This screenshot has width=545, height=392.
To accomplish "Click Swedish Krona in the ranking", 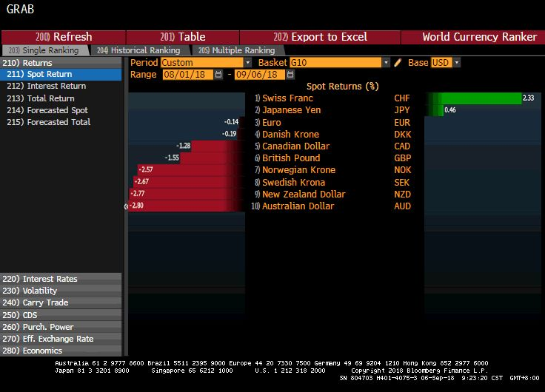I will [294, 182].
